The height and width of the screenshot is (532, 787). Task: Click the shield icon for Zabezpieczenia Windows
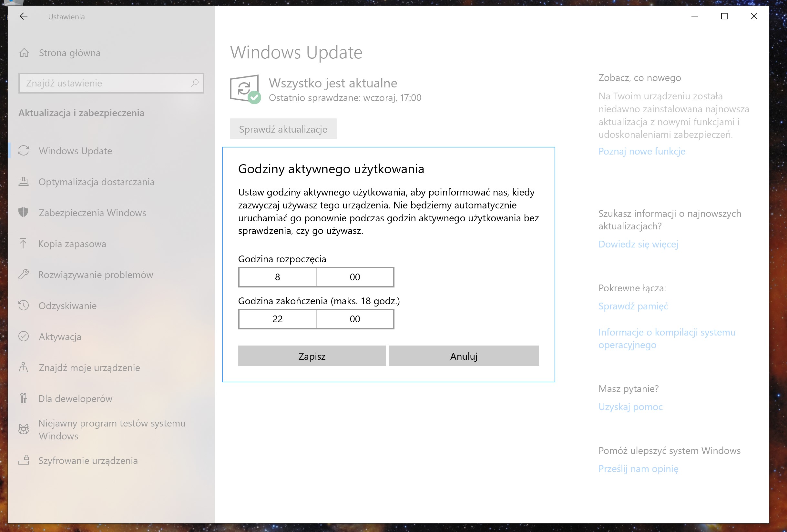pos(23,213)
